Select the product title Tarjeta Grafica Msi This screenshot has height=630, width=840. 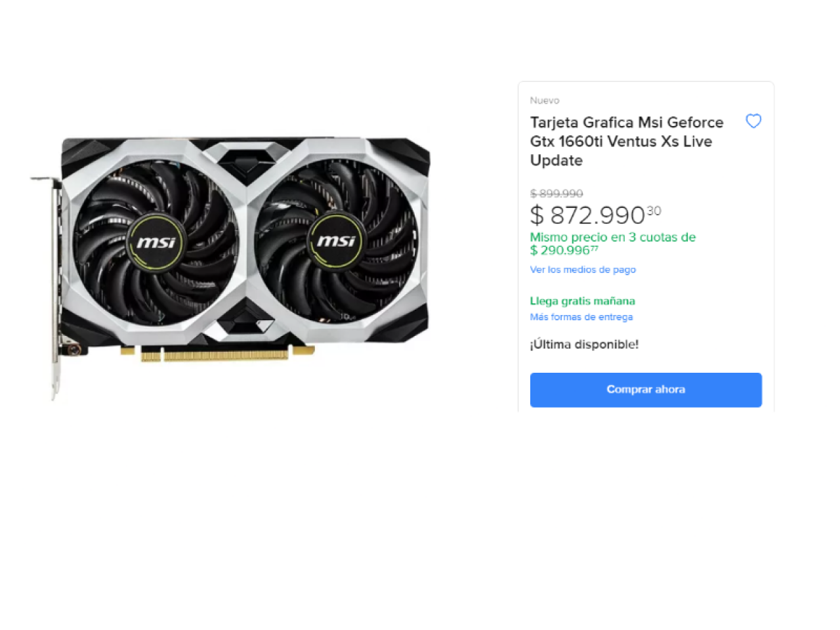point(627,141)
